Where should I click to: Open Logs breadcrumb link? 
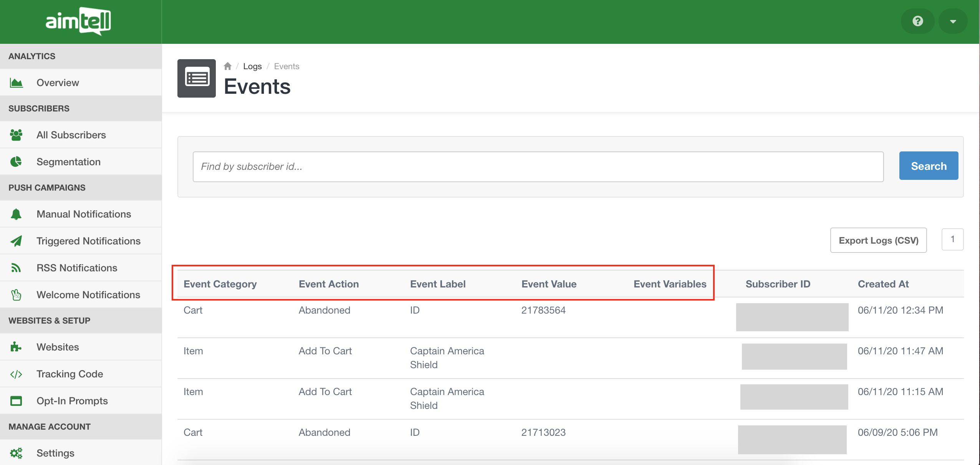252,66
